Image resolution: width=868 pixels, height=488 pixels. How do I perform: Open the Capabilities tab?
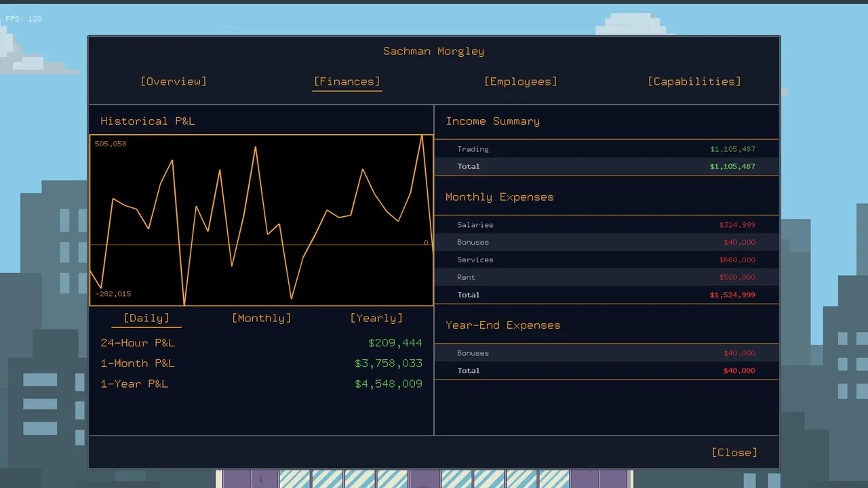click(694, 81)
